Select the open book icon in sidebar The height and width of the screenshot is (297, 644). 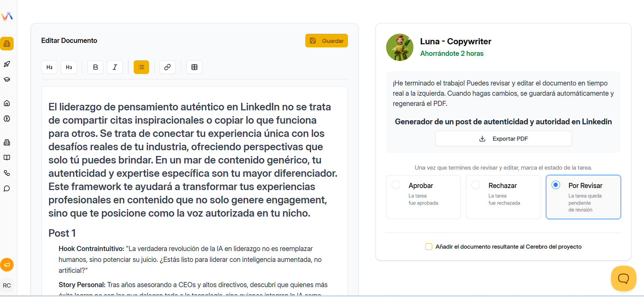(x=7, y=158)
